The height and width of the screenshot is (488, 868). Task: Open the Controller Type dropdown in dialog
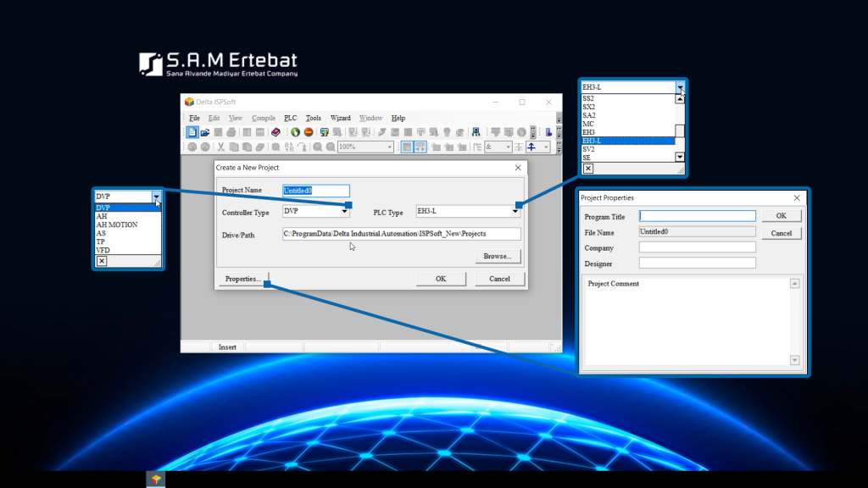click(x=344, y=211)
